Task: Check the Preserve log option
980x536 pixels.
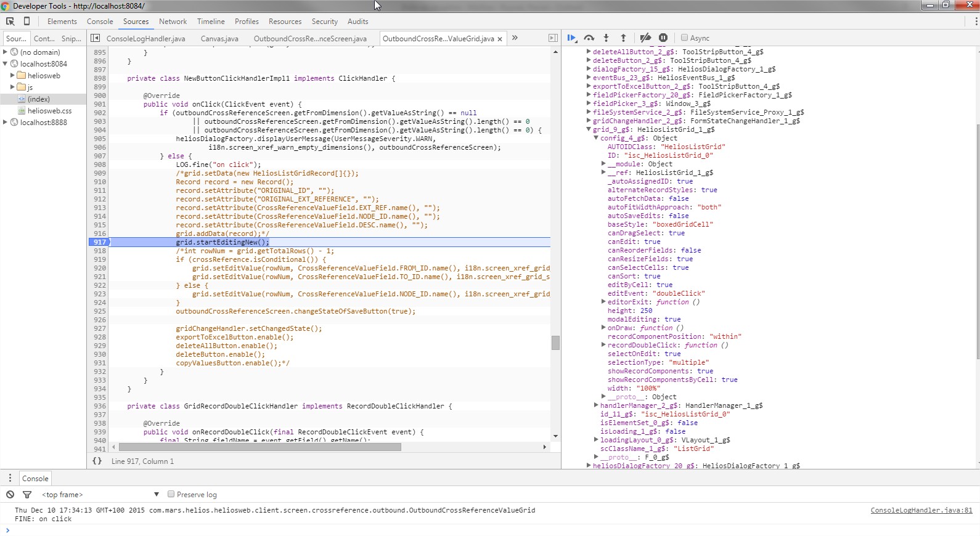Action: pyautogui.click(x=171, y=495)
